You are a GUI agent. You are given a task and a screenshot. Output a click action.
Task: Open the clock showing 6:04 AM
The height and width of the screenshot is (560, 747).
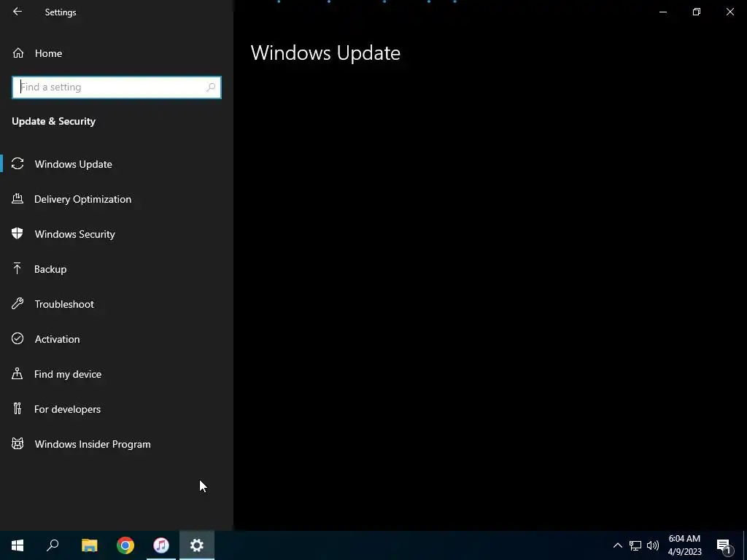tap(684, 545)
